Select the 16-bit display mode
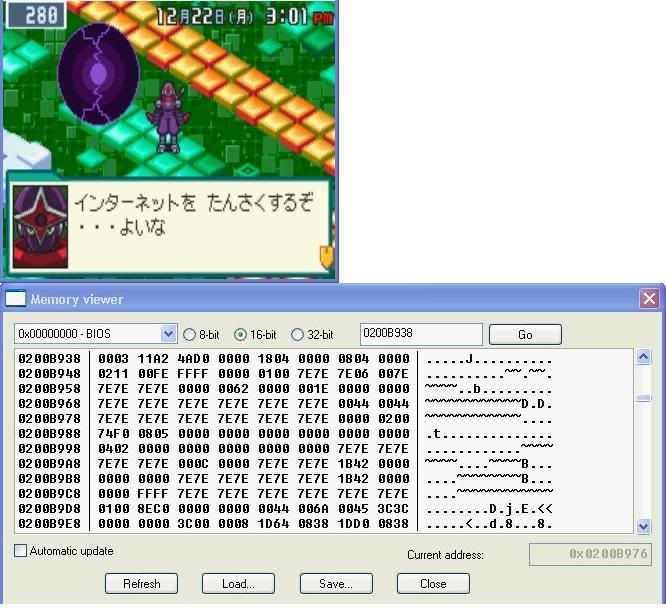Image resolution: width=666 pixels, height=610 pixels. pos(240,334)
